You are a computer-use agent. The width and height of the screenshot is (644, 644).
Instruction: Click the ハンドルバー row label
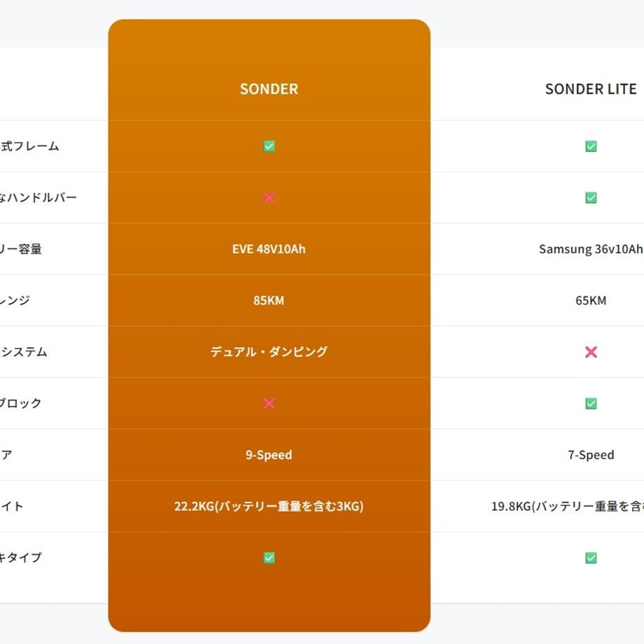(38, 197)
